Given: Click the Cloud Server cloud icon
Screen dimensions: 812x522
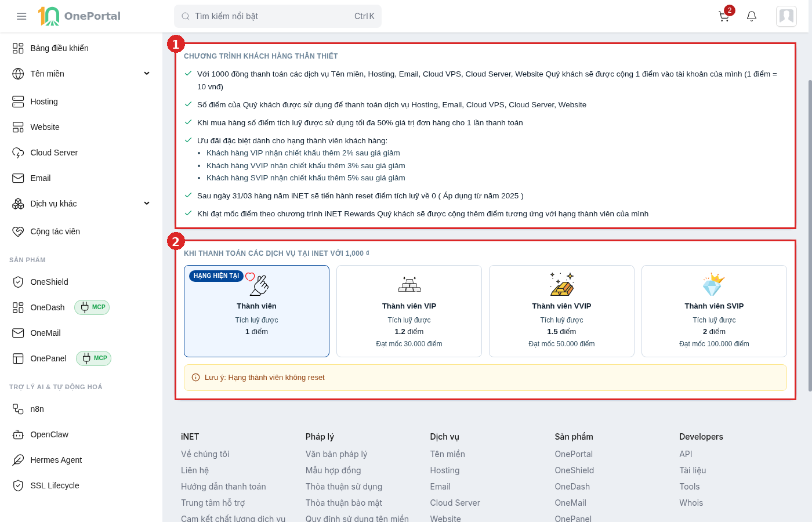Looking at the screenshot, I should (x=18, y=153).
